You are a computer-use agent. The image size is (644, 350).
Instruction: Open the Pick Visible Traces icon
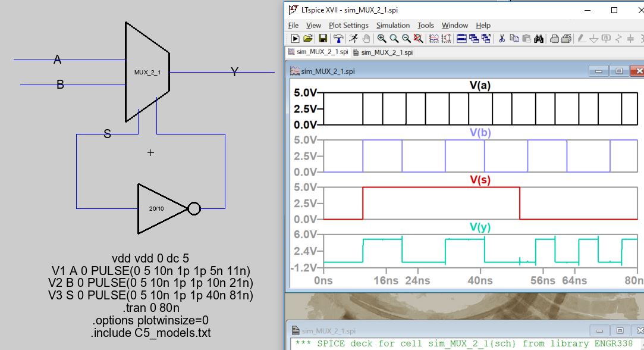[447, 39]
